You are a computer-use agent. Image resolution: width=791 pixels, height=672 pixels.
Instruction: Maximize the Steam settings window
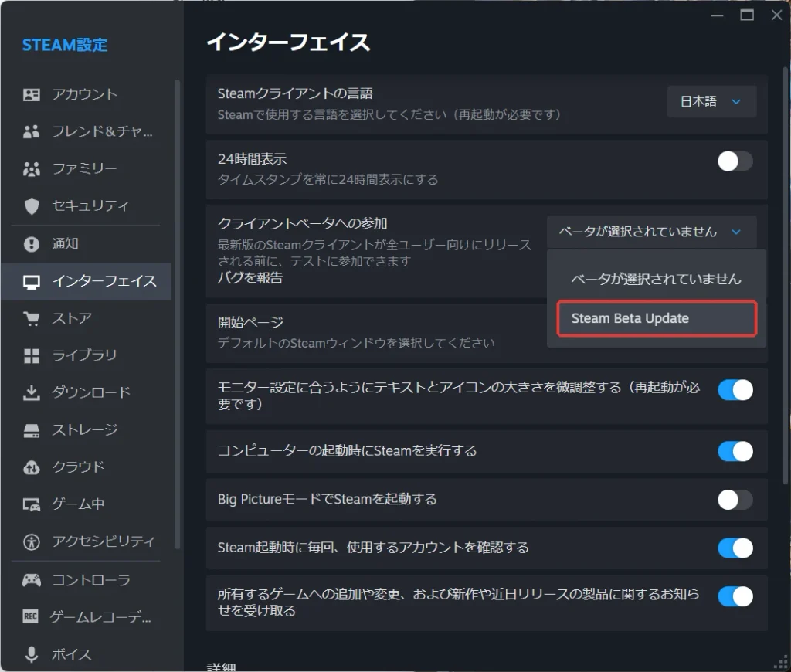[x=747, y=15]
